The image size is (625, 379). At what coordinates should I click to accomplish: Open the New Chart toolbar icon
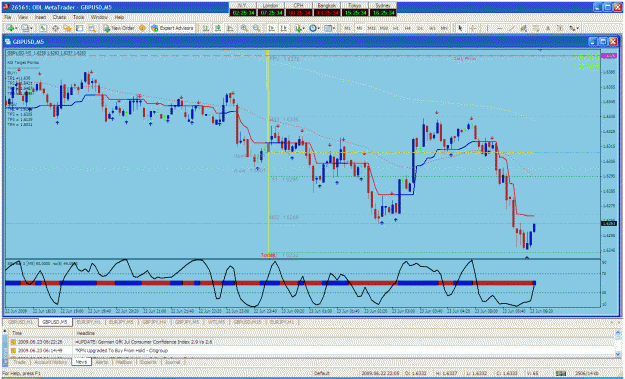(x=10, y=28)
